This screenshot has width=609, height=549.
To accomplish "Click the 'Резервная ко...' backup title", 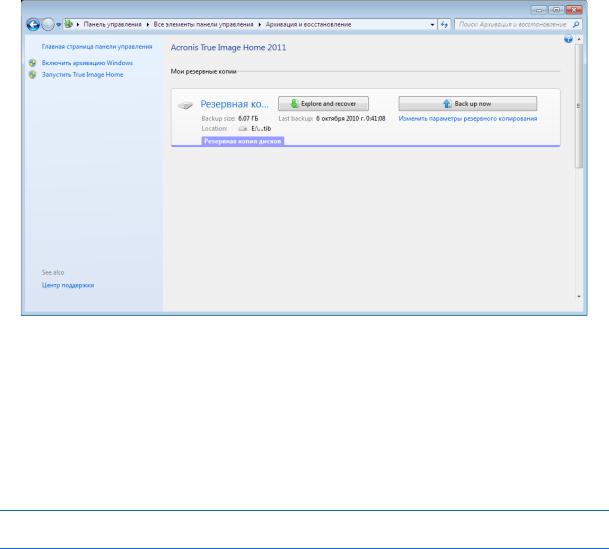I will 234,104.
